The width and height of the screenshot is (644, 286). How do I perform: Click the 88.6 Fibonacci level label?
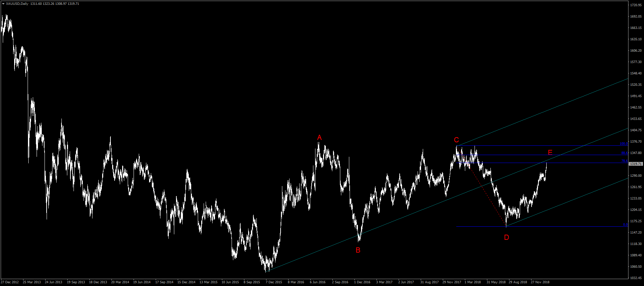click(x=624, y=153)
